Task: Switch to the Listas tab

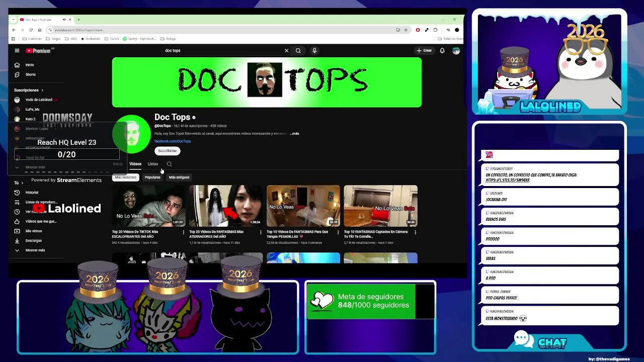Action: (x=152, y=164)
